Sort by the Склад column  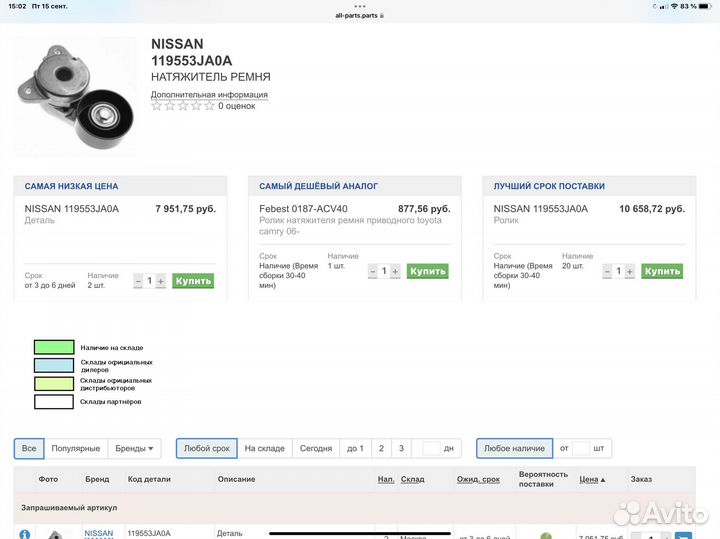pos(412,479)
